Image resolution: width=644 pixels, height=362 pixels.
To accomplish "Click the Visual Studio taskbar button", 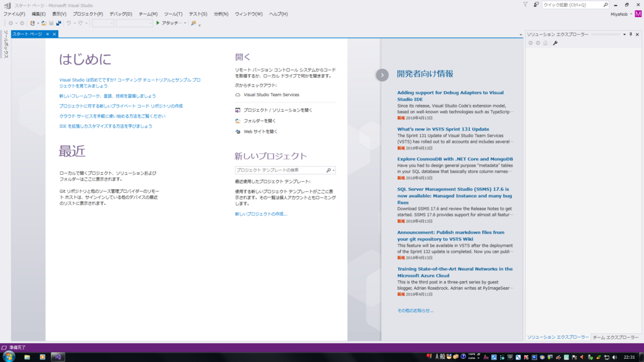I will coord(58,357).
